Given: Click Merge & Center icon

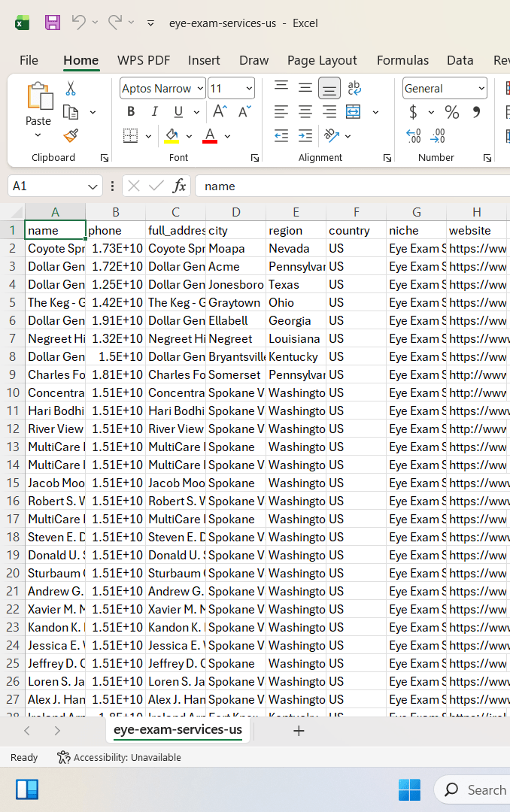Looking at the screenshot, I should pos(353,111).
